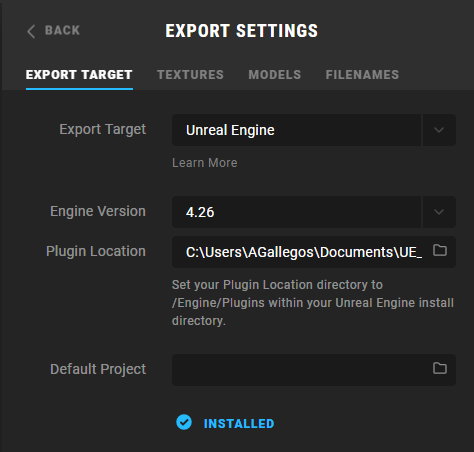
Task: Click the blue installed checkmark icon
Action: pyautogui.click(x=184, y=422)
